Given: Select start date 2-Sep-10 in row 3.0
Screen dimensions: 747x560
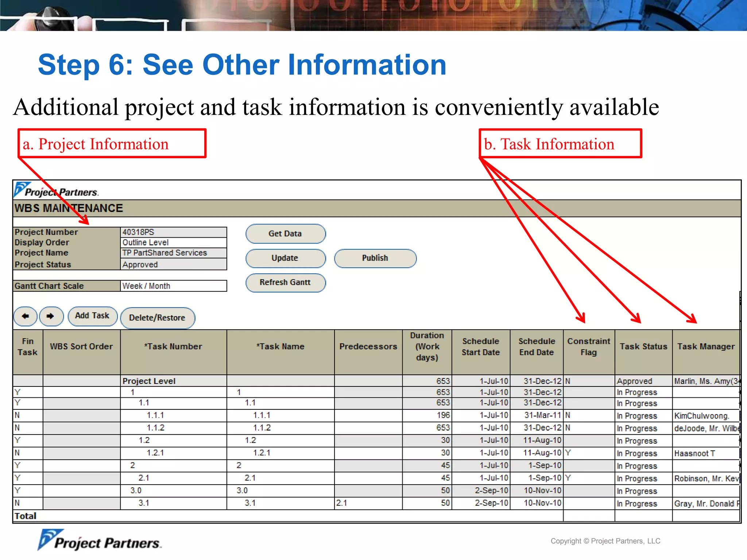Looking at the screenshot, I should [x=481, y=490].
